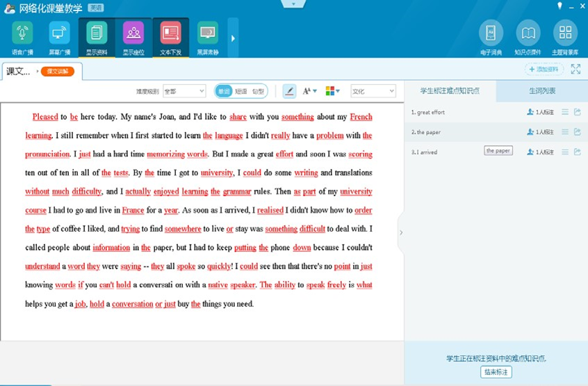This screenshot has height=386, width=588.
Task: Start screen broadcast (屏幕广播) icon
Action: coord(59,33)
